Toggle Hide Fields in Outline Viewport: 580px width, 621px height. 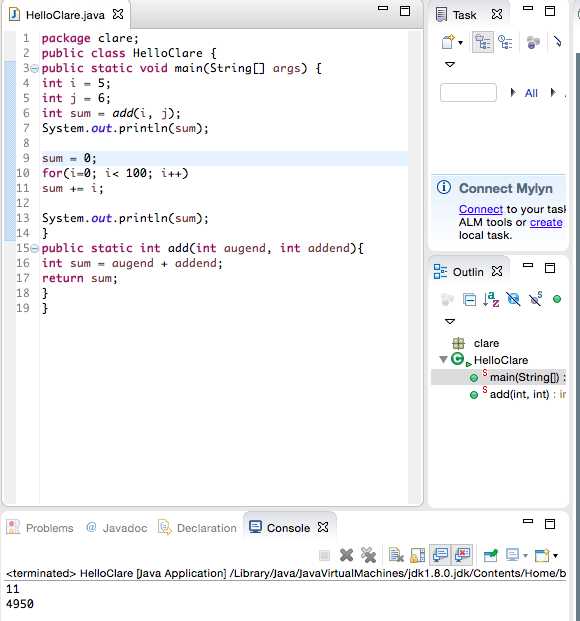pyautogui.click(x=513, y=299)
